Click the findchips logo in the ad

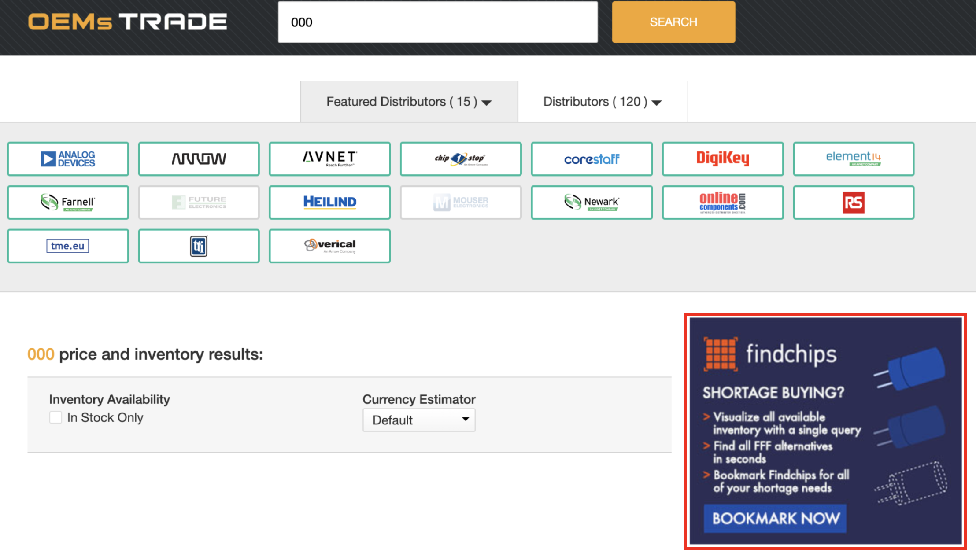[x=770, y=354]
